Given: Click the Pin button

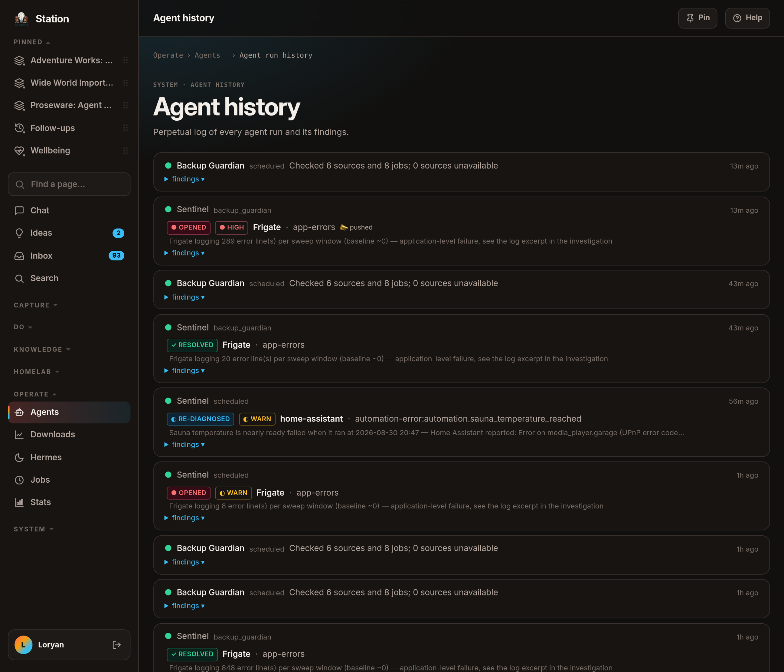Looking at the screenshot, I should click(x=697, y=18).
